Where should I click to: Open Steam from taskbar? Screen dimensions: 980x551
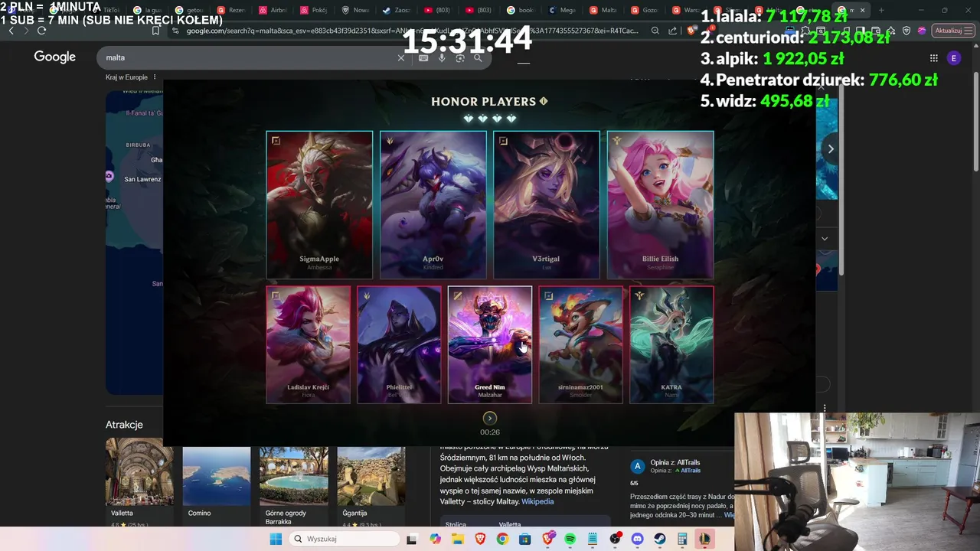click(660, 539)
